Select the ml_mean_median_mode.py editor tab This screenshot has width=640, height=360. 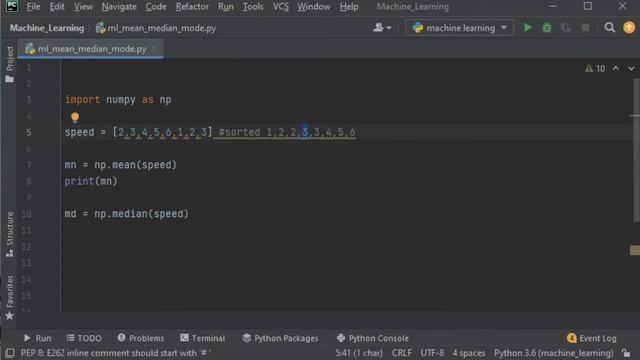[91, 49]
